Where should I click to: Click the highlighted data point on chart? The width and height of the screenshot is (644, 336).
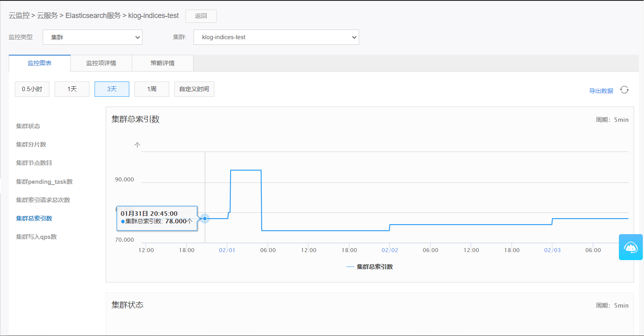[x=205, y=219]
